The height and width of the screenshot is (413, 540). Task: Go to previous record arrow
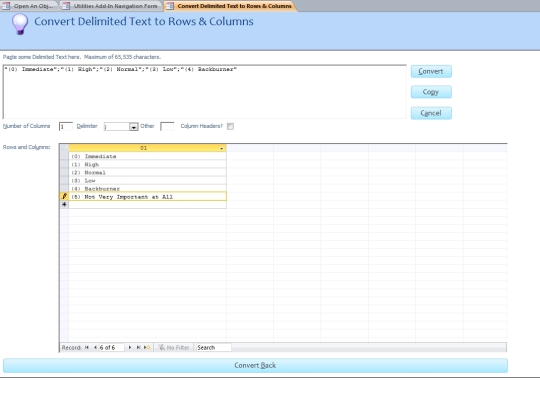point(95,348)
